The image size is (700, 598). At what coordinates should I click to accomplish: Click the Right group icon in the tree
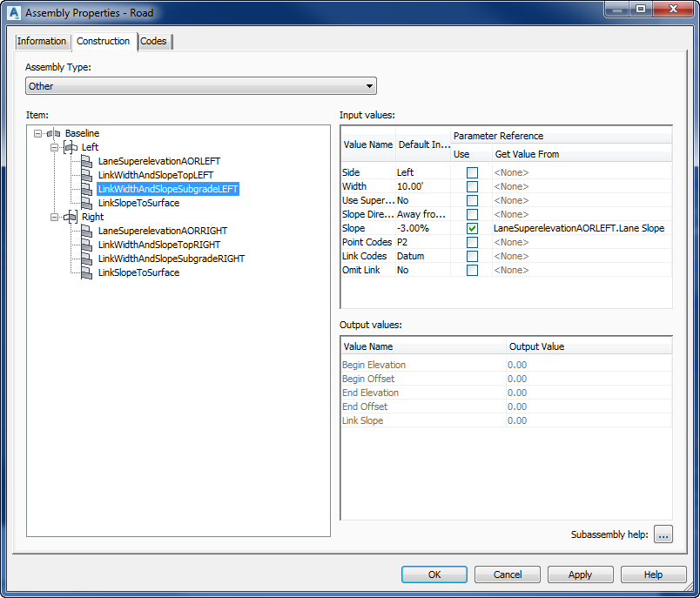pos(71,217)
